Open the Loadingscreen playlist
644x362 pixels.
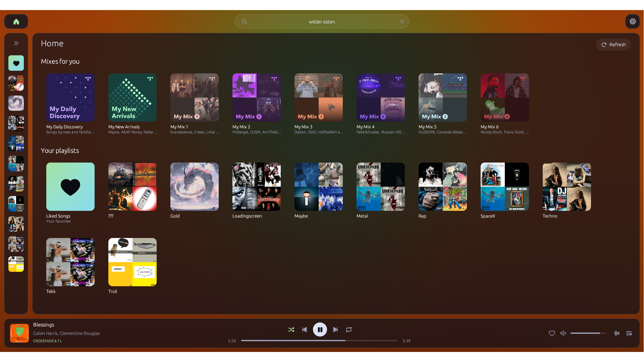click(257, 187)
